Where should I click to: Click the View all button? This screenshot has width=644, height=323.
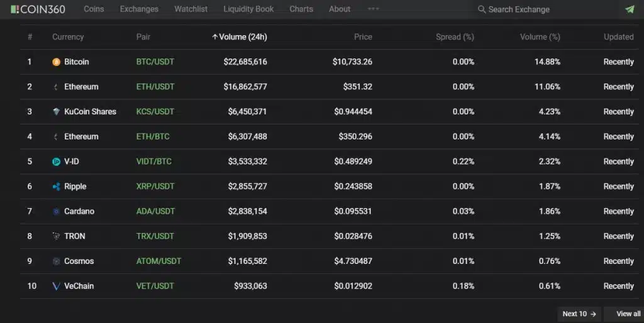click(626, 314)
